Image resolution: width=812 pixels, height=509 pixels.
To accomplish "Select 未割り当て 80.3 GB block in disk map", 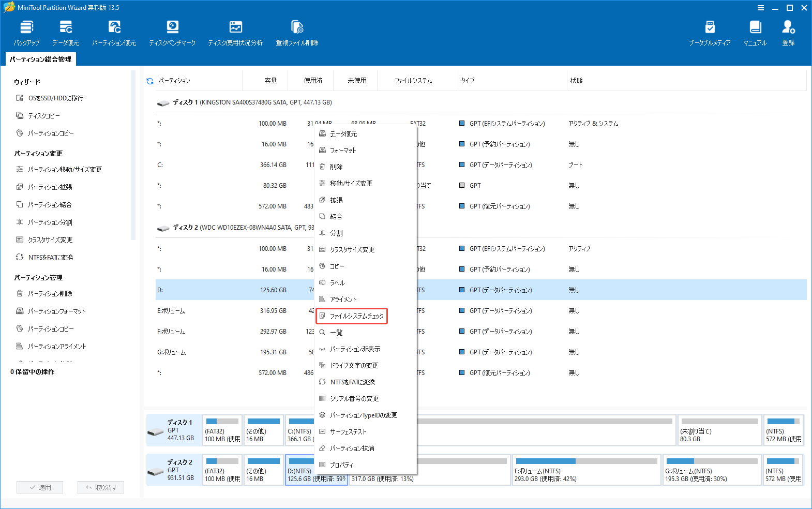I will click(x=719, y=430).
